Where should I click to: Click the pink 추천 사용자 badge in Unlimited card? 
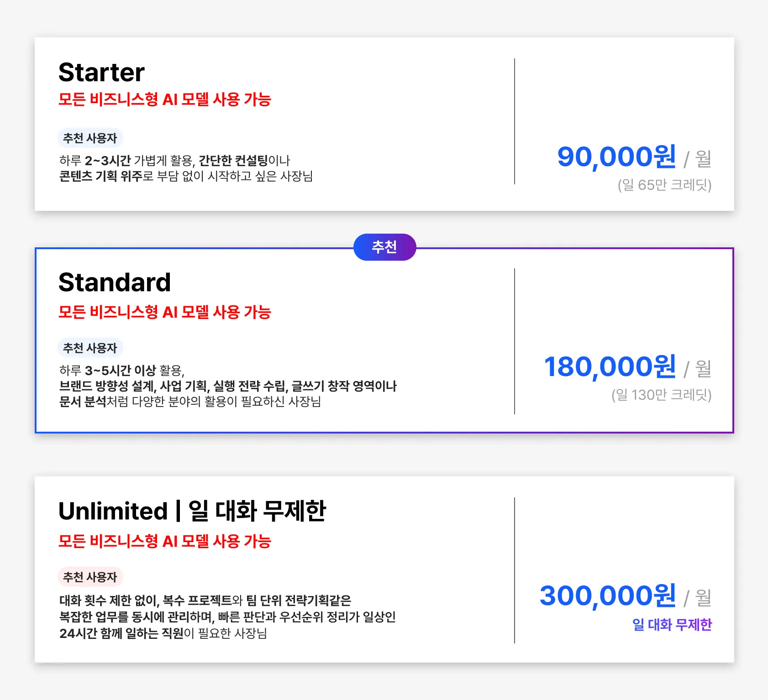click(x=90, y=577)
